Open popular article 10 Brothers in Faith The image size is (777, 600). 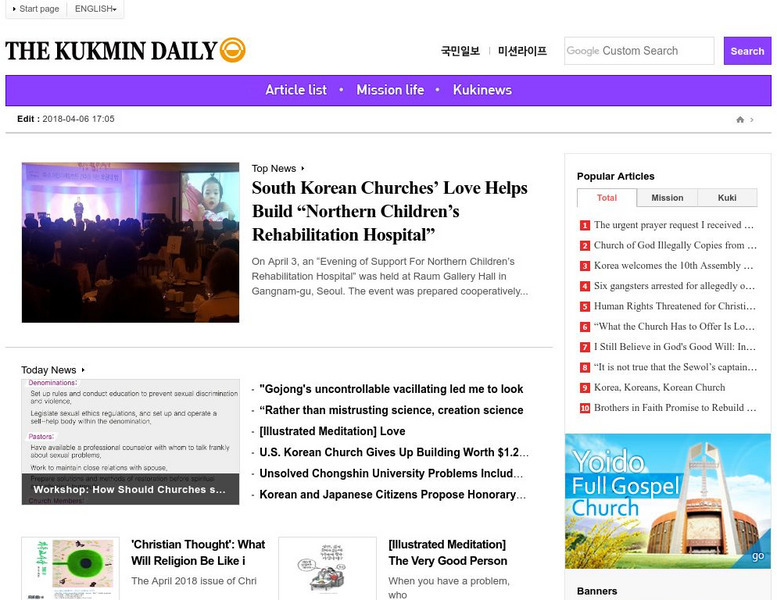(675, 408)
